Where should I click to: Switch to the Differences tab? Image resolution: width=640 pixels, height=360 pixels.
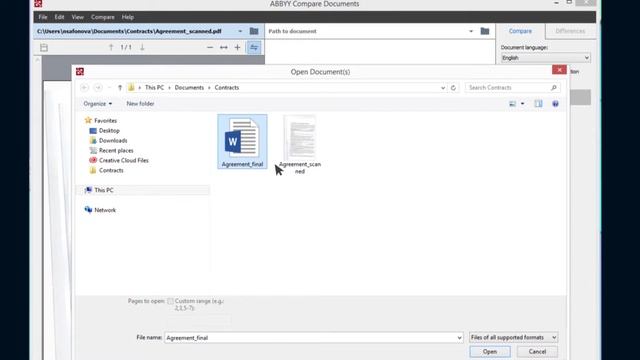pos(570,31)
